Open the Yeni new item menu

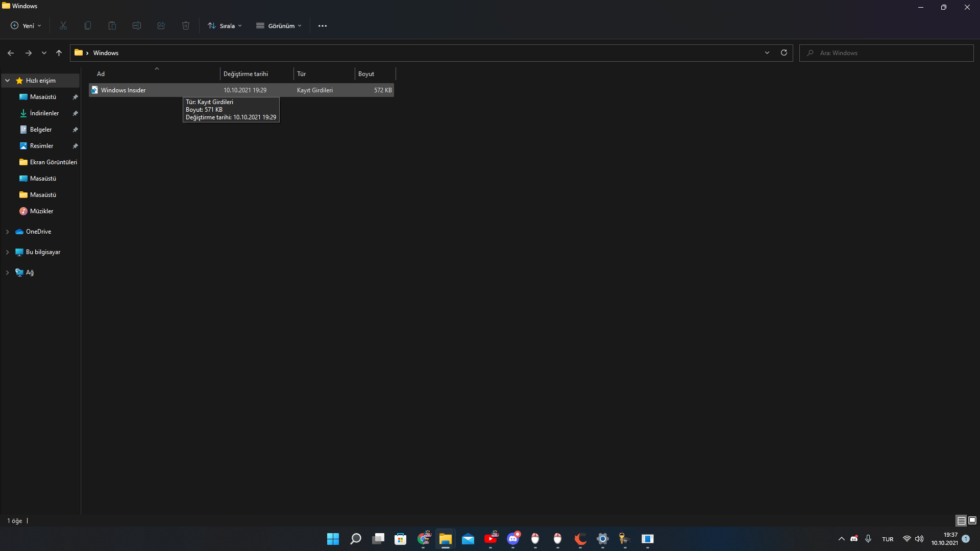26,26
